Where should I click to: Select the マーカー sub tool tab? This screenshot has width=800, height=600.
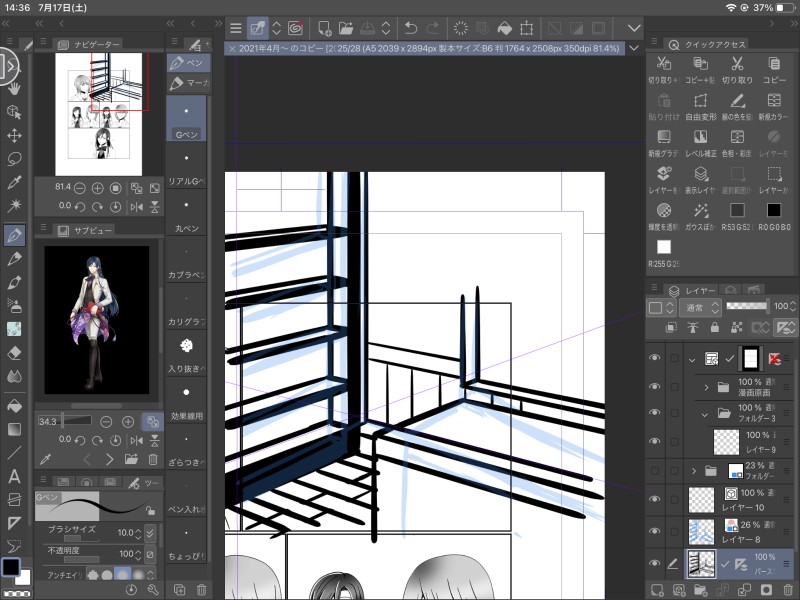point(187,82)
